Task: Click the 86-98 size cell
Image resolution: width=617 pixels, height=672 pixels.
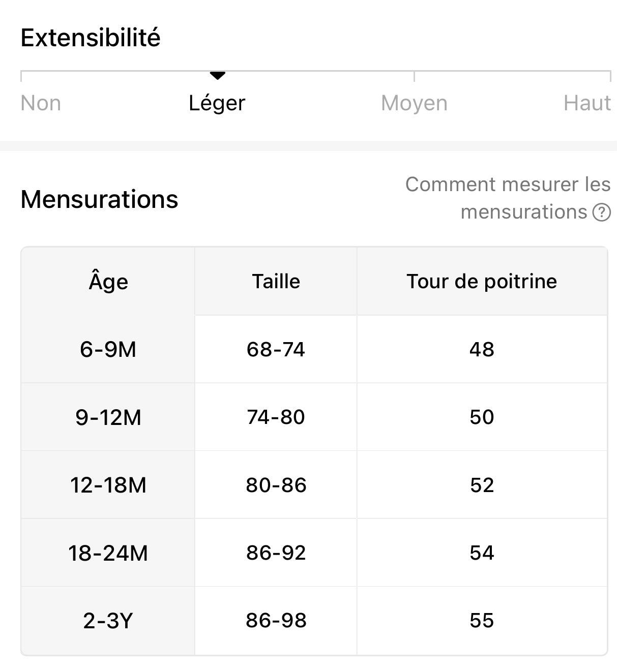Action: (276, 621)
